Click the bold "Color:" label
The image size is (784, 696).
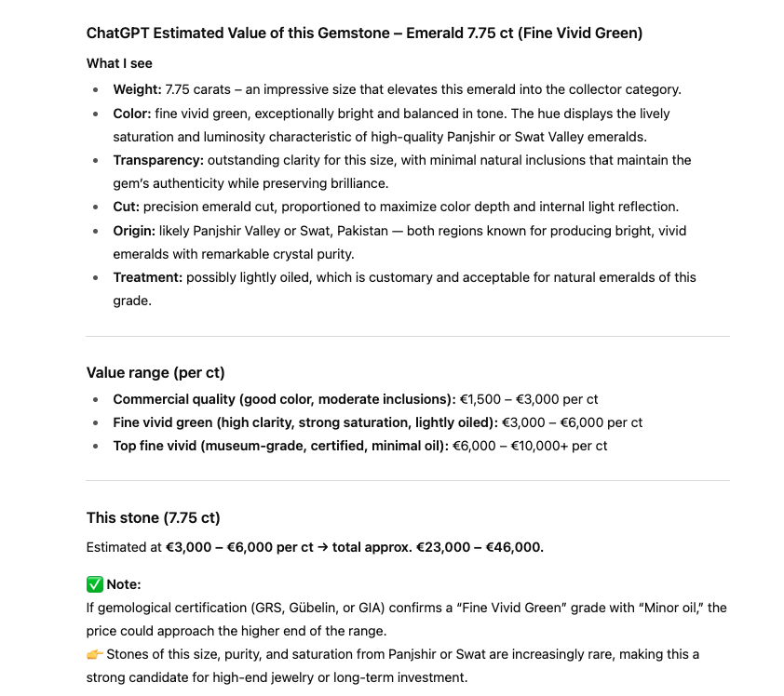coord(133,114)
